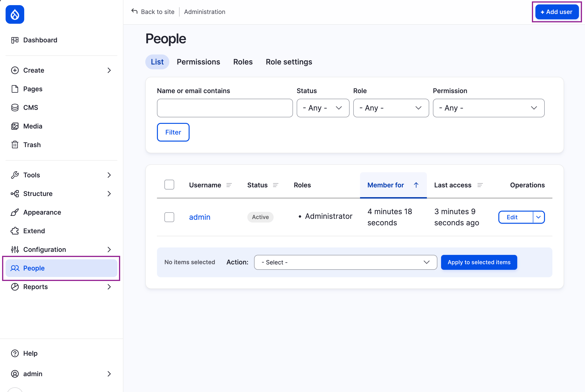Viewport: 585px width, 392px height.
Task: Tick the select-all checkbox in table header
Action: [x=169, y=185]
